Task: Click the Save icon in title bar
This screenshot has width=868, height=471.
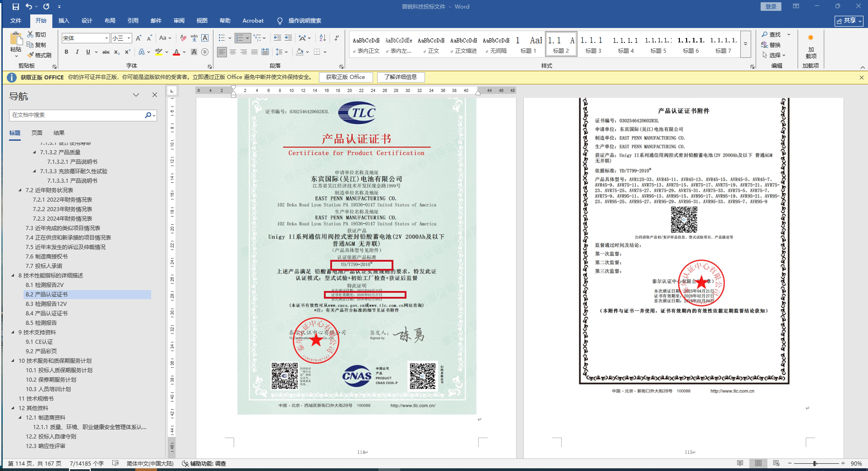Action: click(16, 7)
